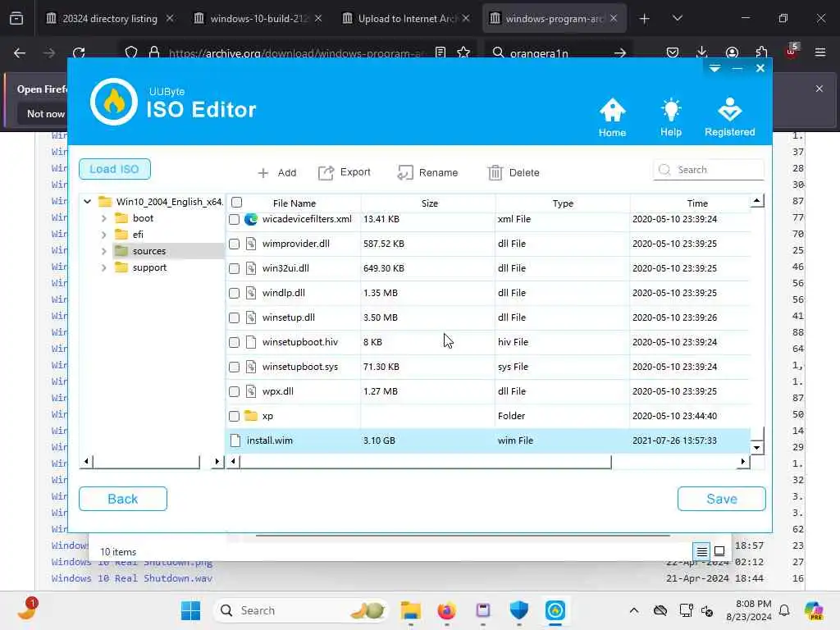Export the selected file

pyautogui.click(x=345, y=172)
